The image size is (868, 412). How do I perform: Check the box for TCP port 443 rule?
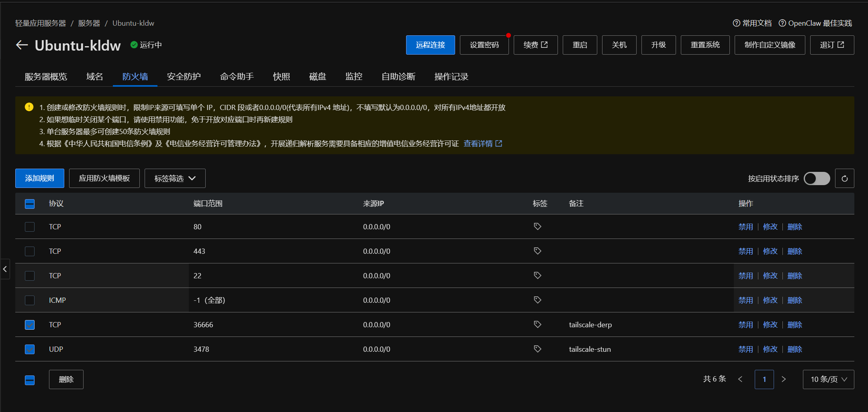30,251
